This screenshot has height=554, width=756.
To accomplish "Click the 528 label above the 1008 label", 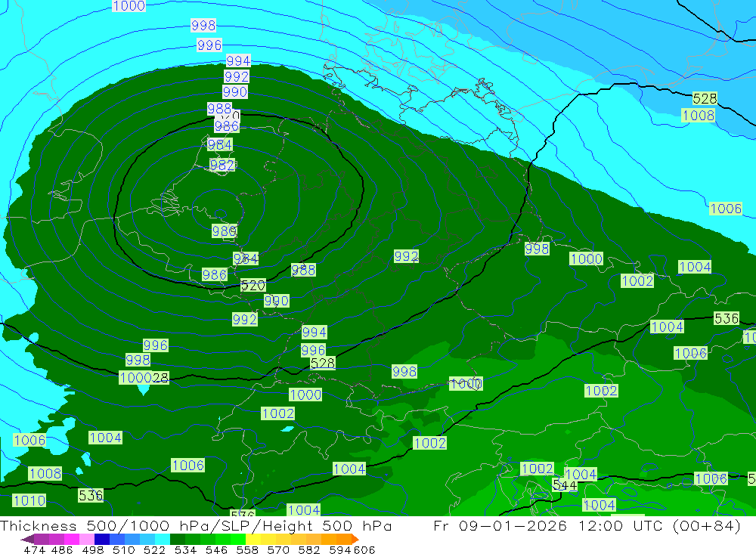I will point(705,98).
